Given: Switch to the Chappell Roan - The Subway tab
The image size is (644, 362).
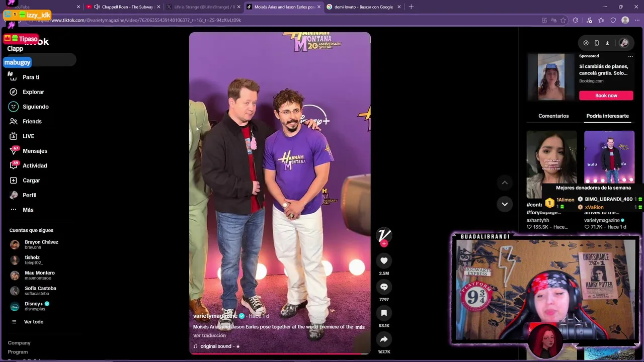Looking at the screenshot, I should pos(123,7).
